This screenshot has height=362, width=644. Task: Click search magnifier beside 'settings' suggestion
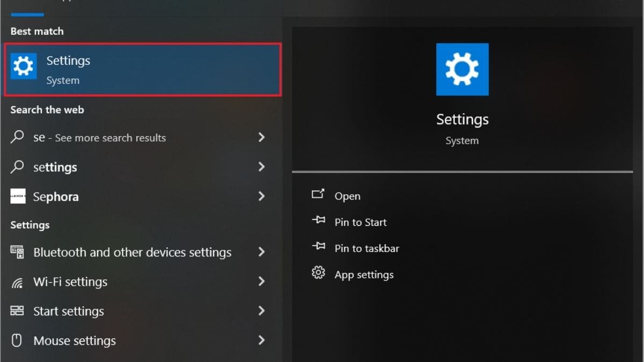pyautogui.click(x=17, y=166)
